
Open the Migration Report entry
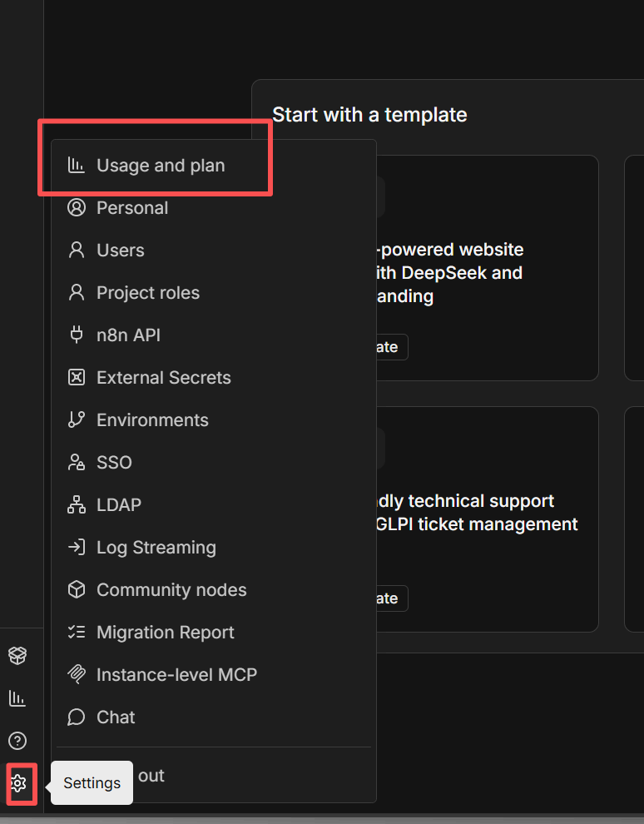pyautogui.click(x=165, y=633)
